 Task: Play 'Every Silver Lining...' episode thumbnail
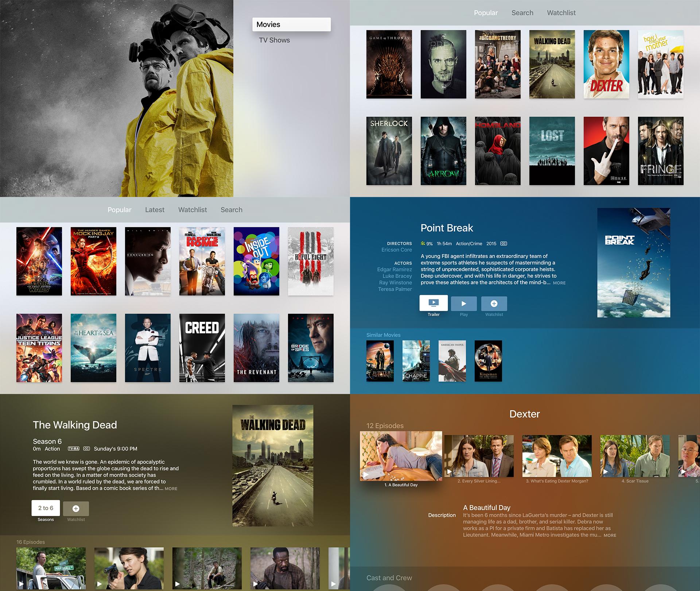(x=479, y=456)
